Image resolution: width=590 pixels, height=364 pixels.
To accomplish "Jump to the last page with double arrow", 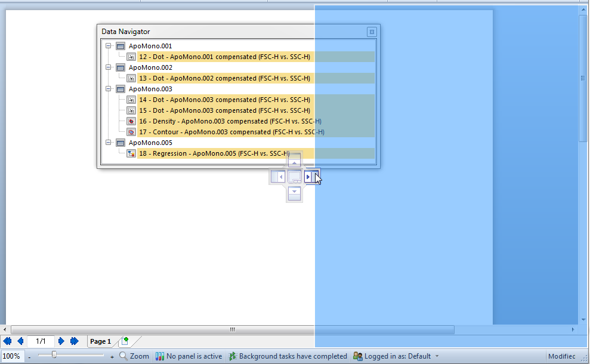I will 75,341.
